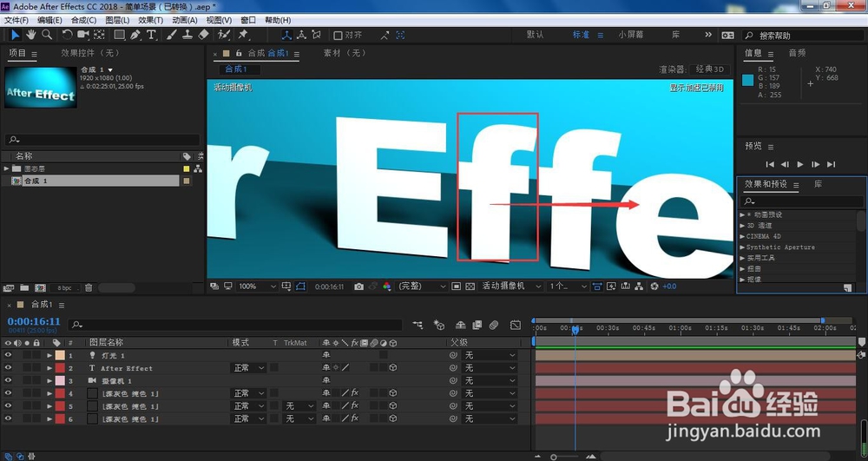The image size is (868, 461).
Task: Click the current time indicator in timeline ruler
Action: [x=575, y=329]
